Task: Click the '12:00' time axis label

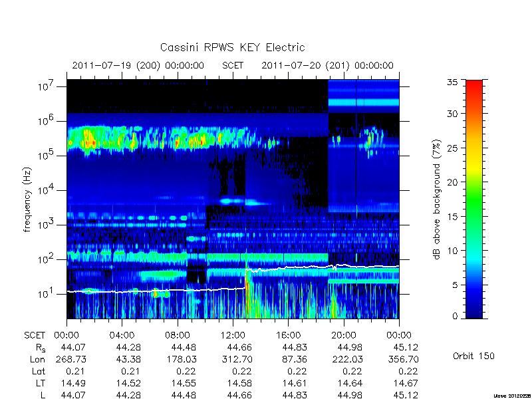Action: (233, 335)
